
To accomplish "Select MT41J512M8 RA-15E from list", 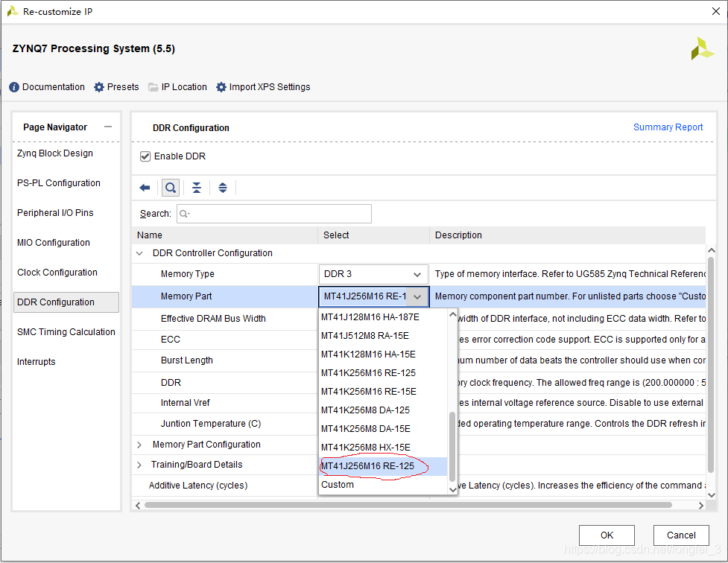I will (384, 336).
